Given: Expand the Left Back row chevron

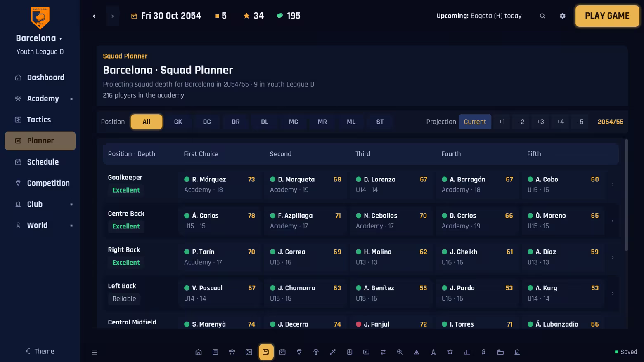Looking at the screenshot, I should (613, 294).
